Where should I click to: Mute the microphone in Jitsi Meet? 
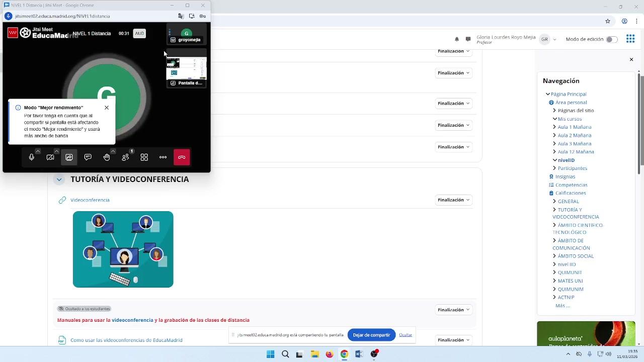click(x=32, y=157)
